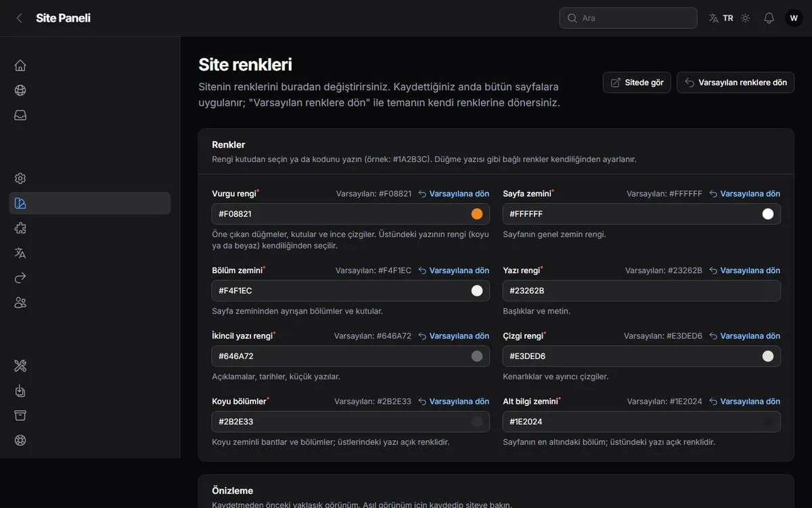Reset Yazı rengi with Varsayılana dön
Image resolution: width=812 pixels, height=508 pixels.
(744, 270)
